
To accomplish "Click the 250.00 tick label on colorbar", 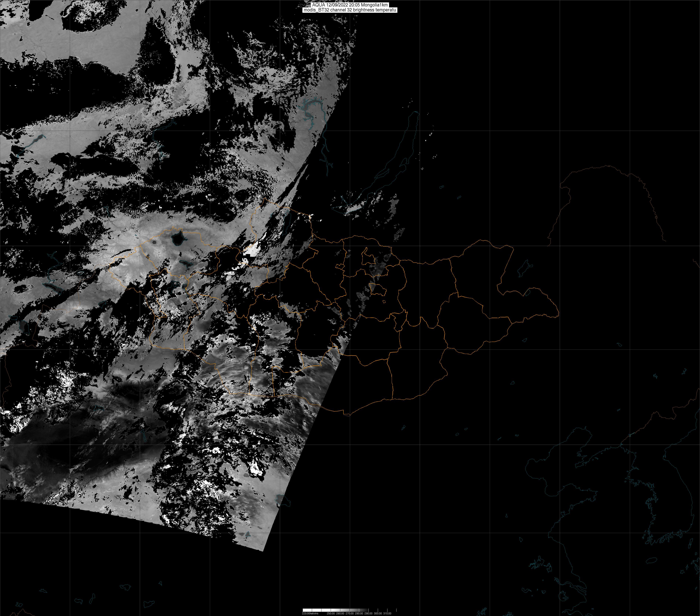I will [331, 613].
